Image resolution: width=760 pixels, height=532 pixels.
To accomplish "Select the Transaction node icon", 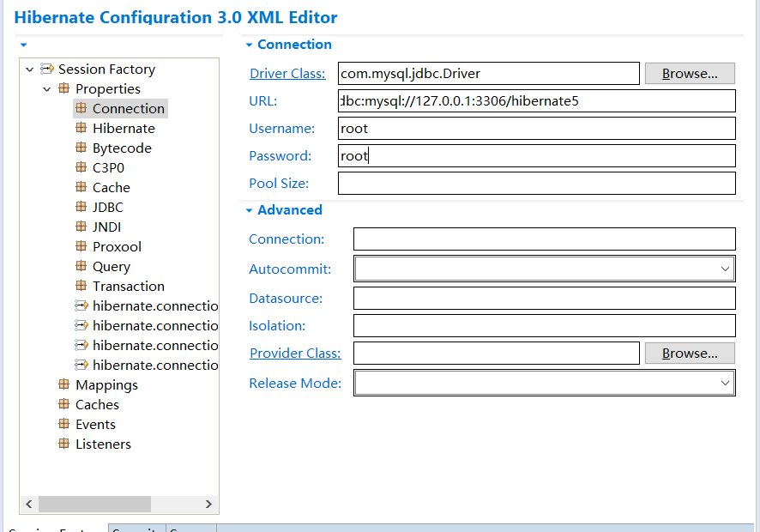I will pyautogui.click(x=81, y=286).
